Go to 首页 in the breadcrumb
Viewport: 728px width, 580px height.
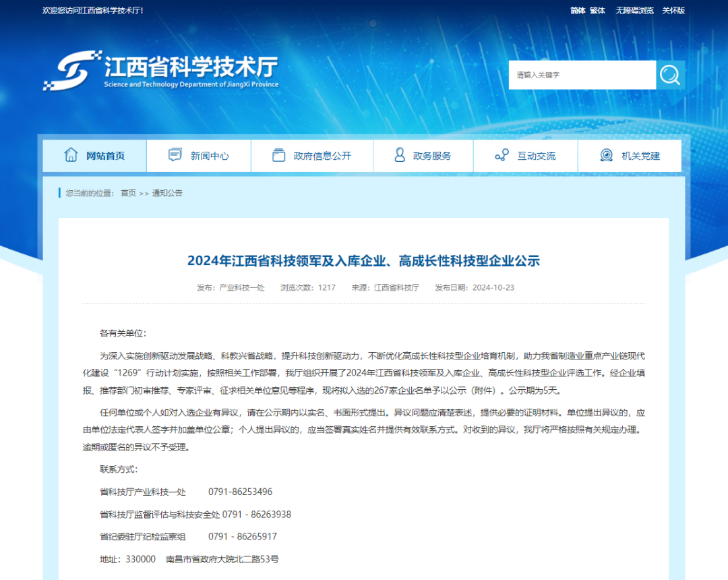coord(128,193)
